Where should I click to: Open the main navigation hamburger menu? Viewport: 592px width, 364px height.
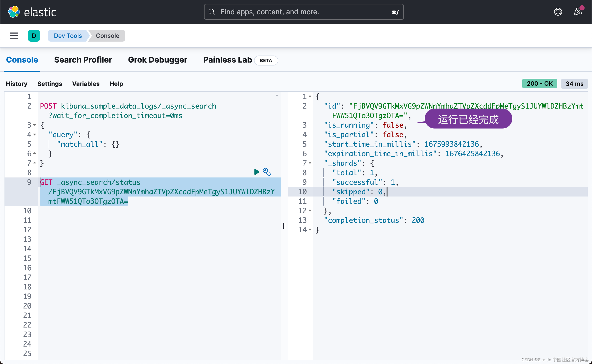tap(14, 36)
